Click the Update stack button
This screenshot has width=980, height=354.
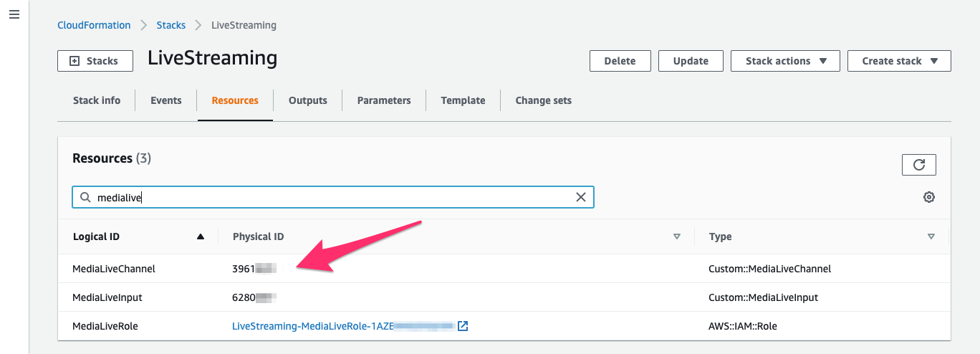coord(691,61)
